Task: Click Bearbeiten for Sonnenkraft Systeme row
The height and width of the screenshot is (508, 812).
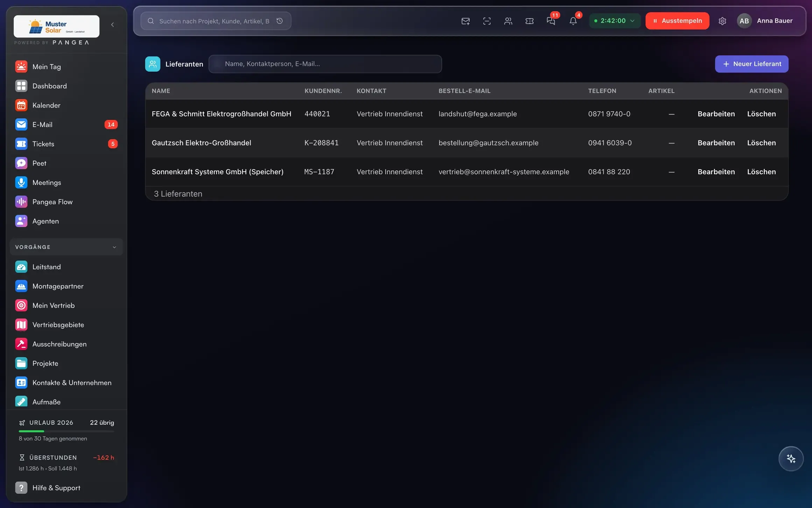Action: [x=716, y=172]
